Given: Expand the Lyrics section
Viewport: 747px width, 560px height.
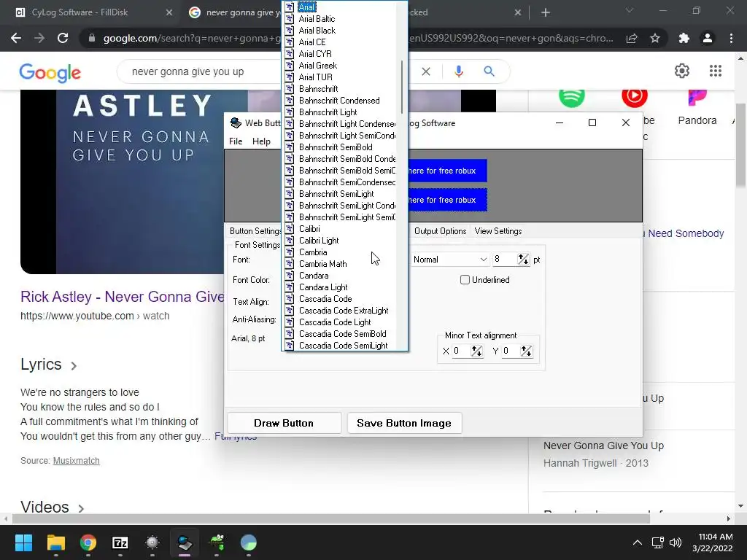Looking at the screenshot, I should tap(49, 365).
